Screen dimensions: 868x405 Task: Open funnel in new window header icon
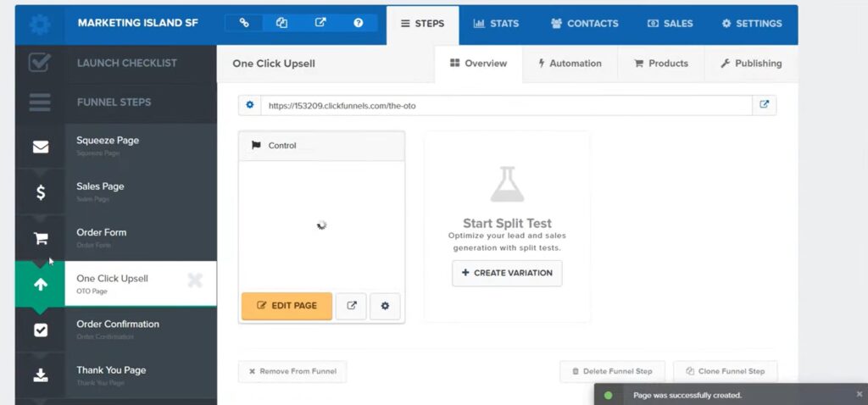coord(320,23)
